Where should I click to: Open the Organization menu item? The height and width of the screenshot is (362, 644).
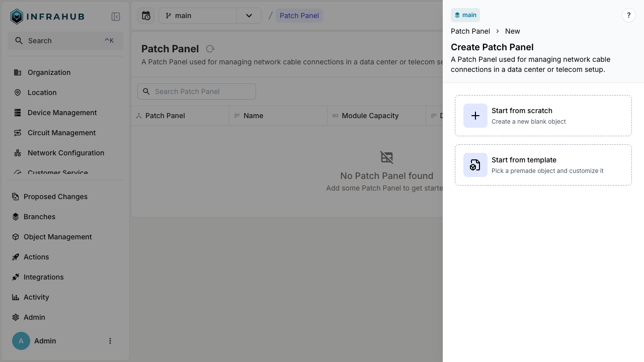[49, 72]
